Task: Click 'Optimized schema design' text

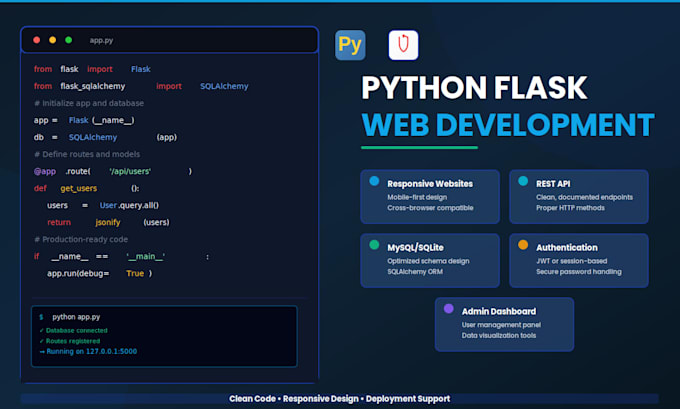Action: click(428, 261)
